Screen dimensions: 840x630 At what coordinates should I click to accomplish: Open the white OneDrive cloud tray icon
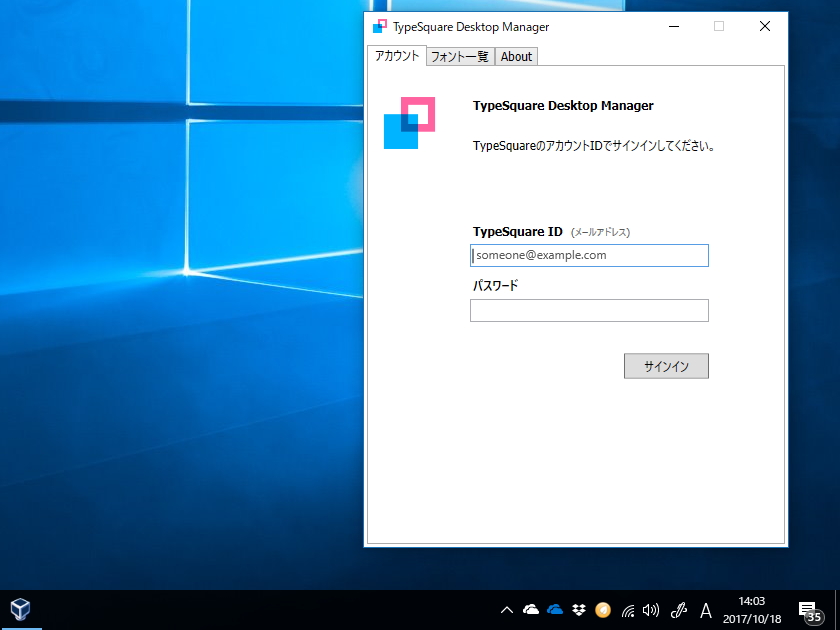tap(530, 610)
